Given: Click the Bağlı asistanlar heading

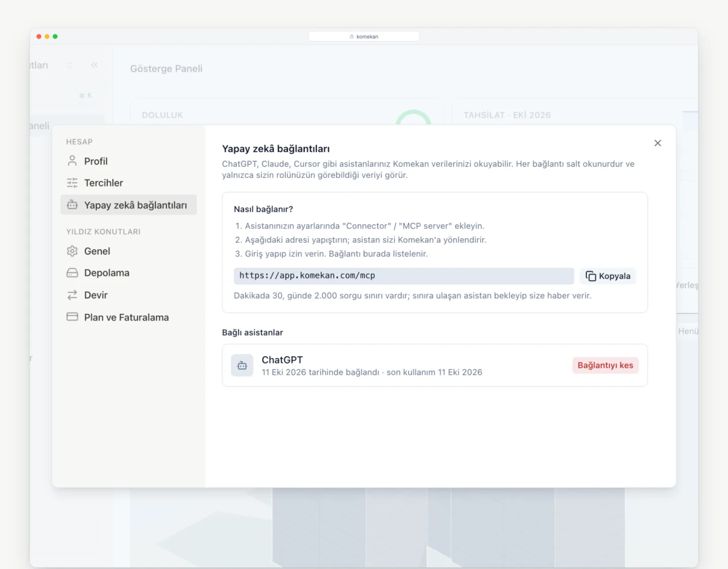Looking at the screenshot, I should coord(252,332).
